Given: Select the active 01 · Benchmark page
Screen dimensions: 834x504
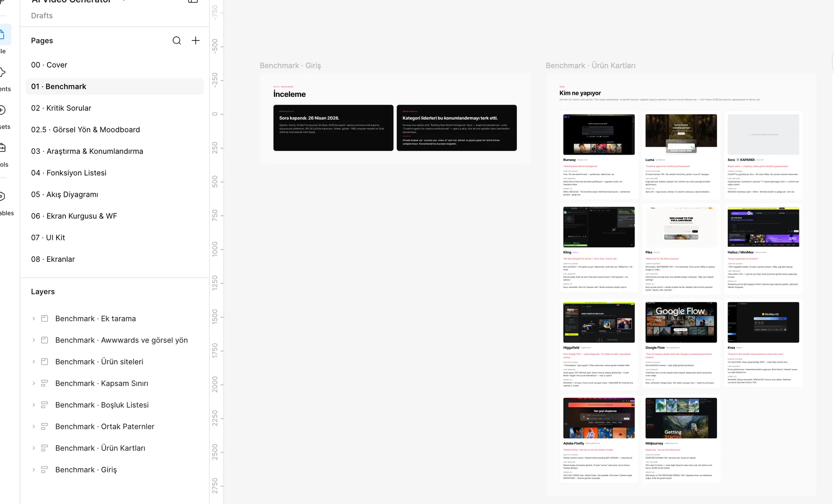Looking at the screenshot, I should (x=115, y=87).
